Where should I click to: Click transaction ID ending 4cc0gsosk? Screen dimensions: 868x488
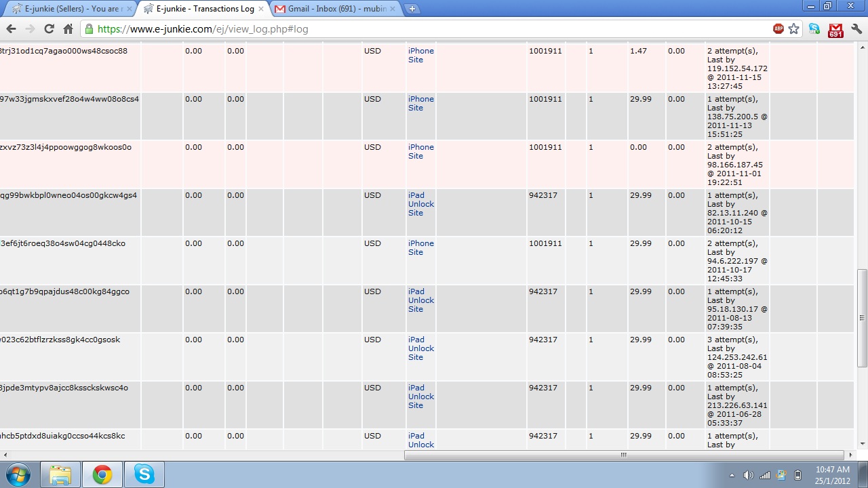[x=60, y=340]
